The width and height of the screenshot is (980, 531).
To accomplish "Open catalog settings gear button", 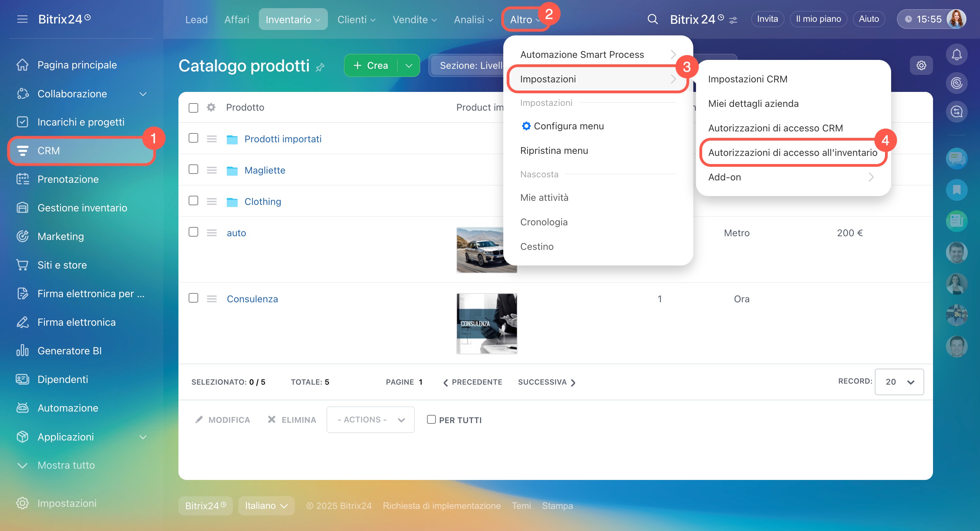I will coord(921,65).
